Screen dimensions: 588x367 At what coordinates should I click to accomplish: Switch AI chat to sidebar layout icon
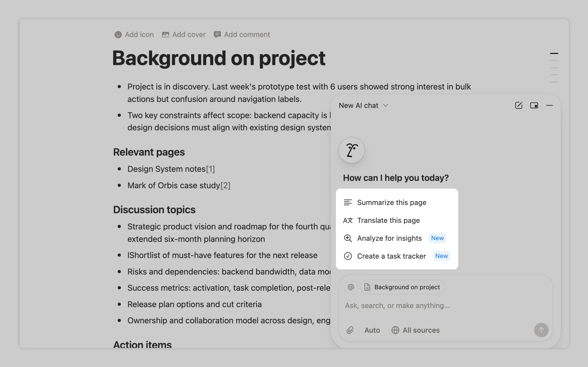click(x=534, y=105)
